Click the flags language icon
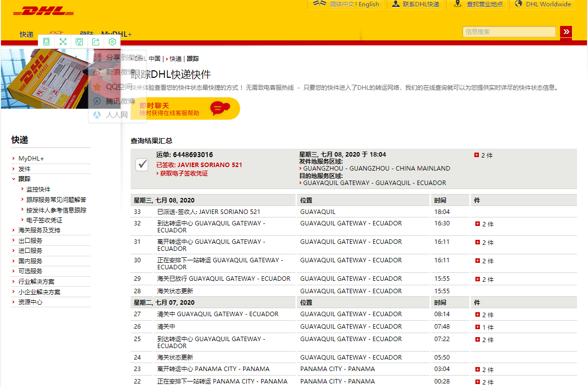Viewport: 588px width, 387px height. [x=319, y=3]
